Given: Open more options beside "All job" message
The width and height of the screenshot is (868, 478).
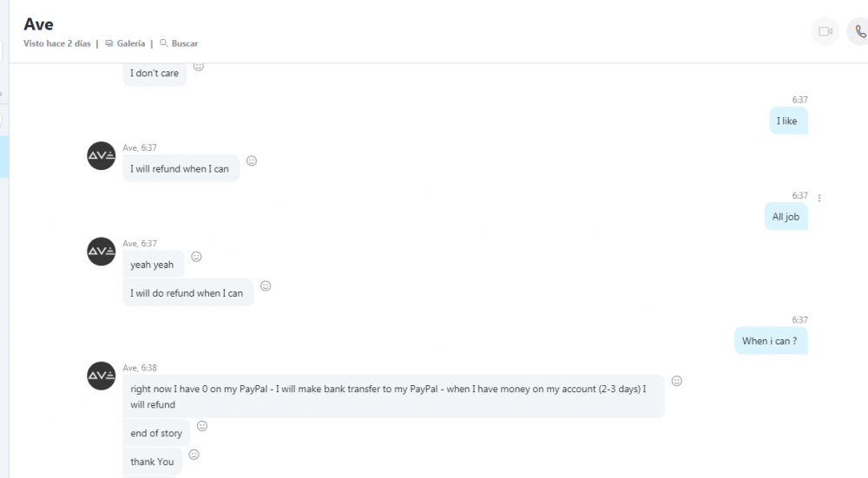Looking at the screenshot, I should coord(819,198).
